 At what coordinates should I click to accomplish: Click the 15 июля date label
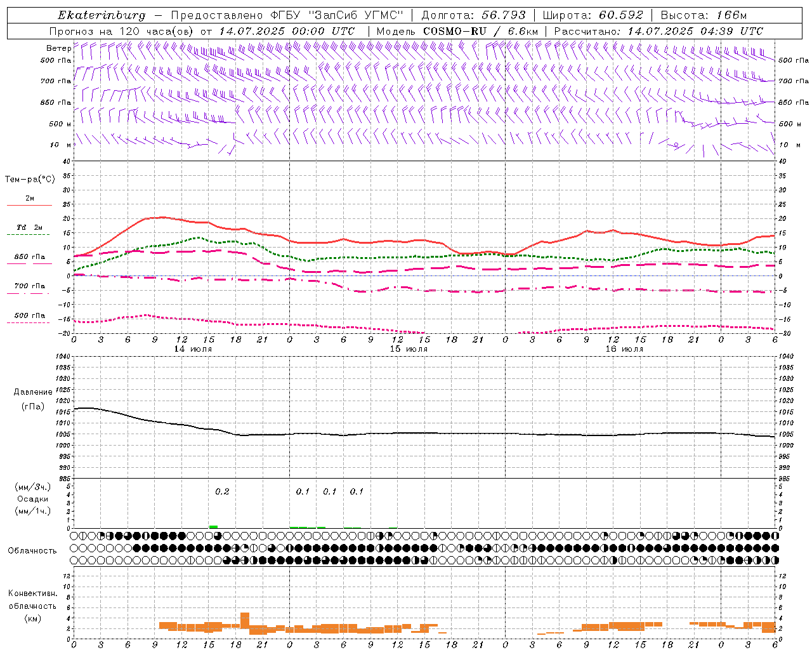coord(409,349)
